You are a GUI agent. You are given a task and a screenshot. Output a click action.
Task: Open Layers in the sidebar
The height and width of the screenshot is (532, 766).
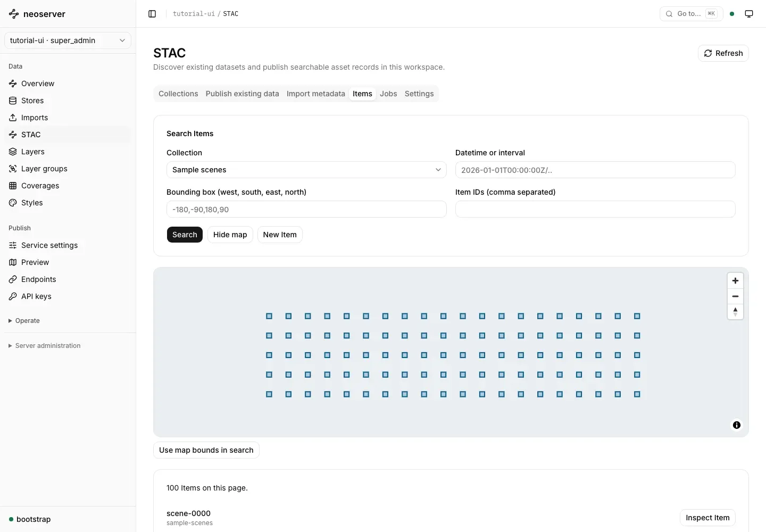pos(68,152)
